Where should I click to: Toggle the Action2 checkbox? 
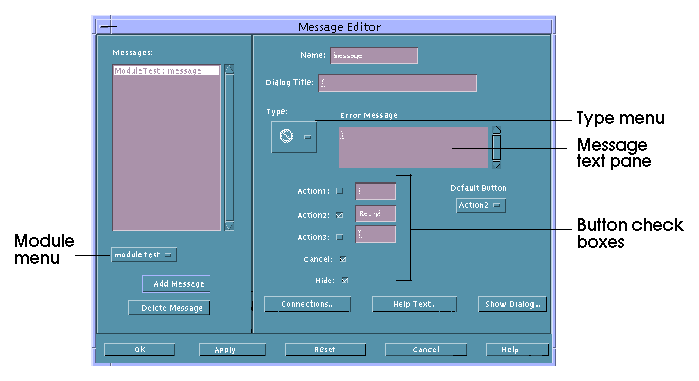pos(340,215)
